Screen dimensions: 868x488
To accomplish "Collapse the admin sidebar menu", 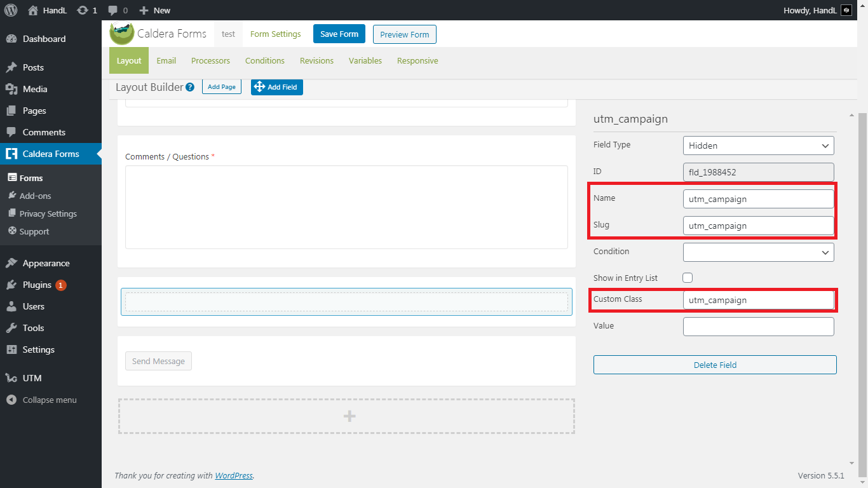I will click(49, 400).
